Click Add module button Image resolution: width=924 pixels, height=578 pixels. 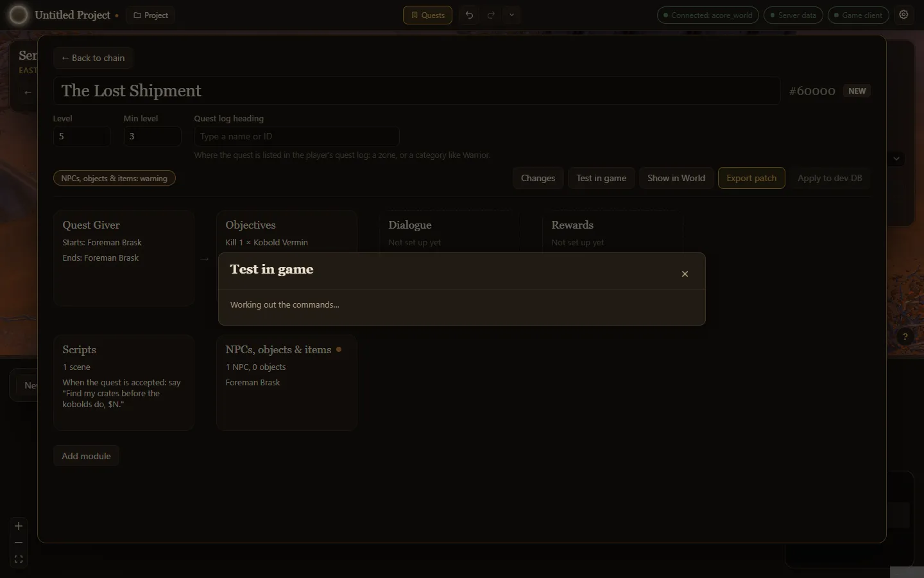click(86, 456)
